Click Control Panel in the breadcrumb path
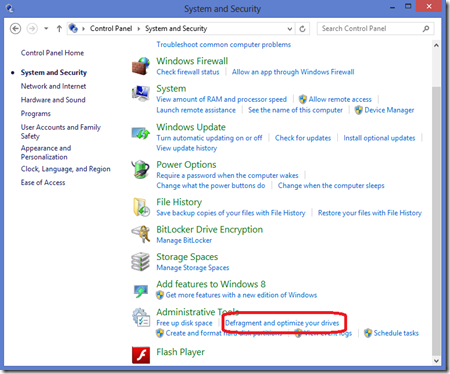 tap(111, 29)
